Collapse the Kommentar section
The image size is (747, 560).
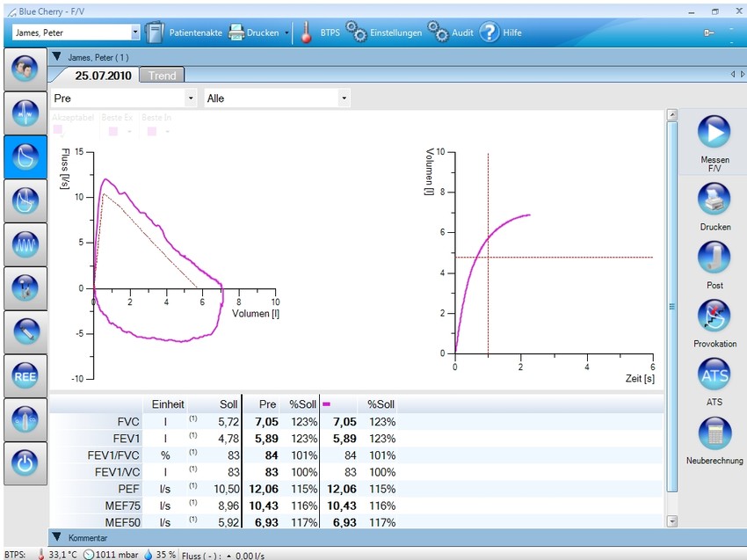tap(56, 537)
